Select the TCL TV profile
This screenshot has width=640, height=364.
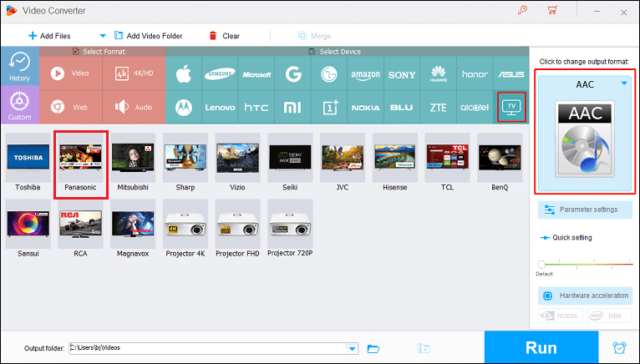coord(447,164)
